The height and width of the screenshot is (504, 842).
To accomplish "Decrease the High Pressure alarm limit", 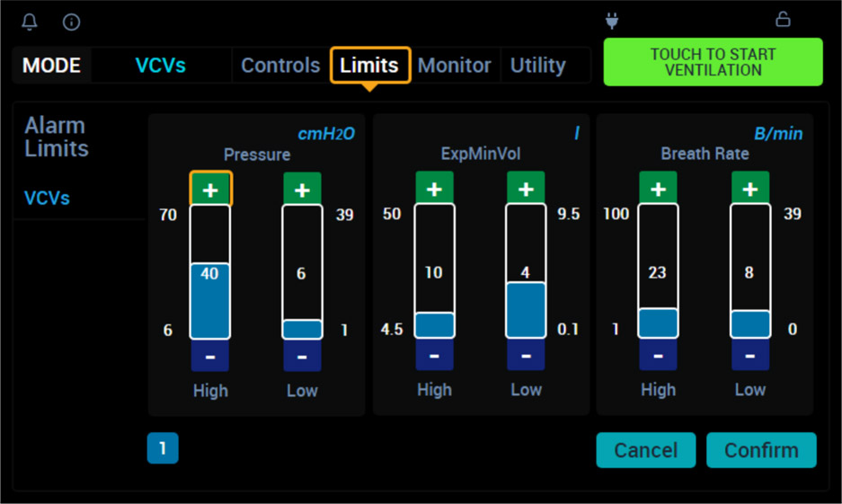I will (210, 356).
